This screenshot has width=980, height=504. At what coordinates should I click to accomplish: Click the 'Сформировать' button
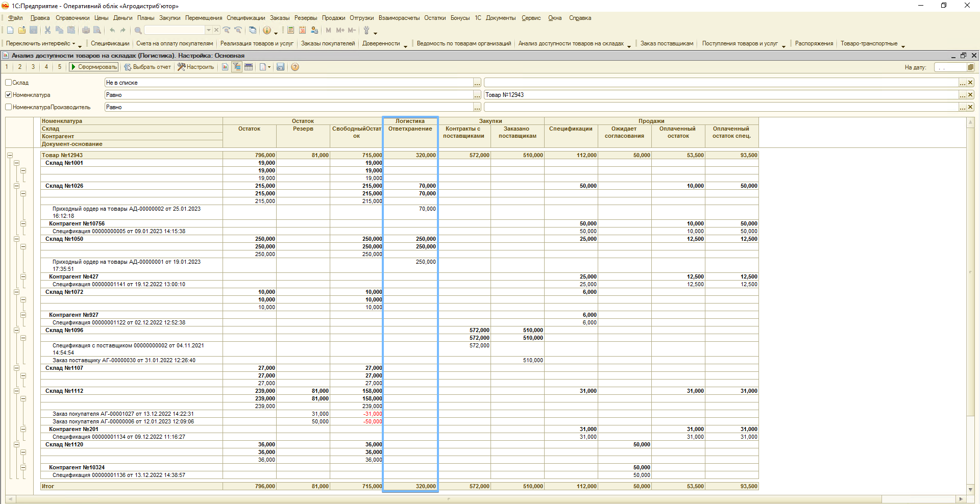pos(94,67)
